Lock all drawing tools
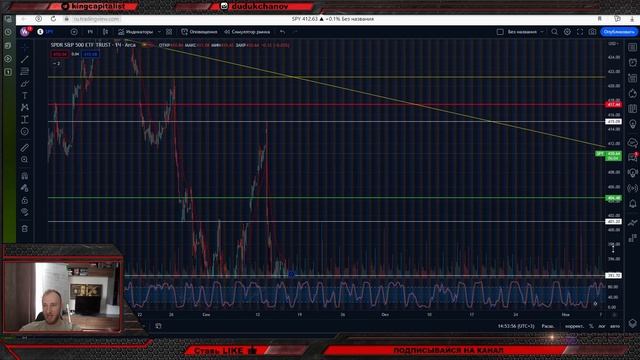Screen dimensions: 640x360 click(x=24, y=200)
